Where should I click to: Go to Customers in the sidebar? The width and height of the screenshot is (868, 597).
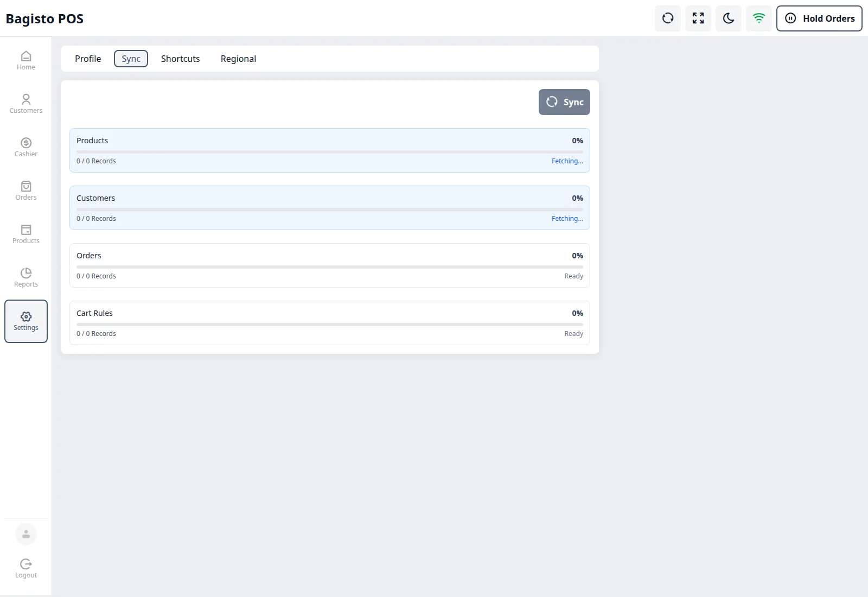26,104
